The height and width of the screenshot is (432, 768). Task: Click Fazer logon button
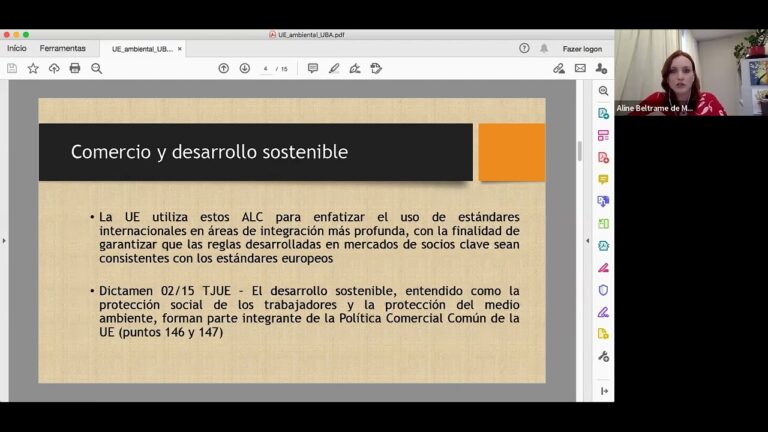click(582, 49)
